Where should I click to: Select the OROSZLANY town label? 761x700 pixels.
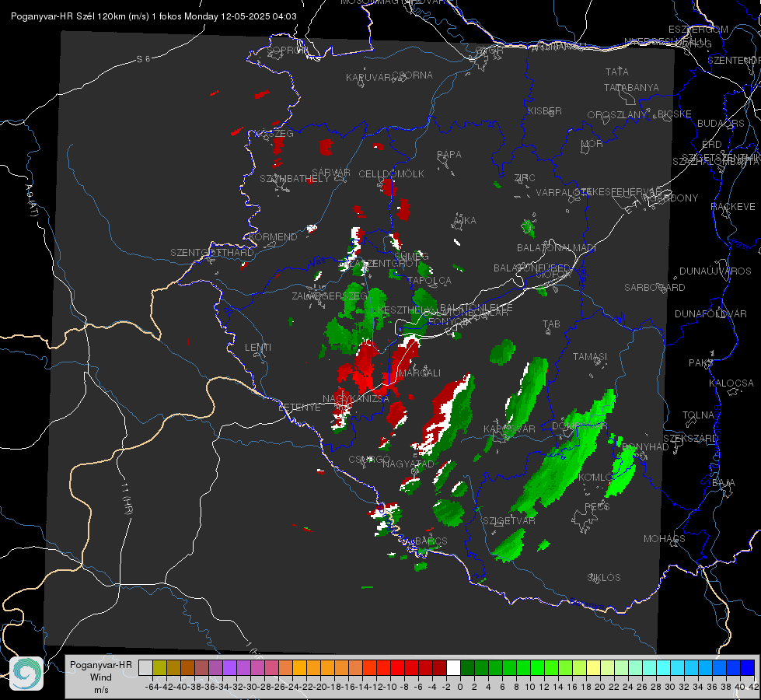pyautogui.click(x=617, y=115)
